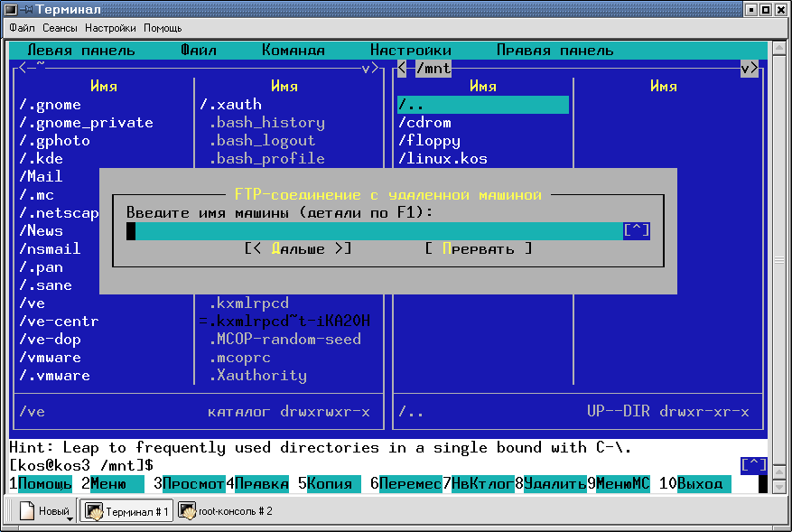Open the Сеансы menu
This screenshot has width=792, height=532.
pos(60,28)
